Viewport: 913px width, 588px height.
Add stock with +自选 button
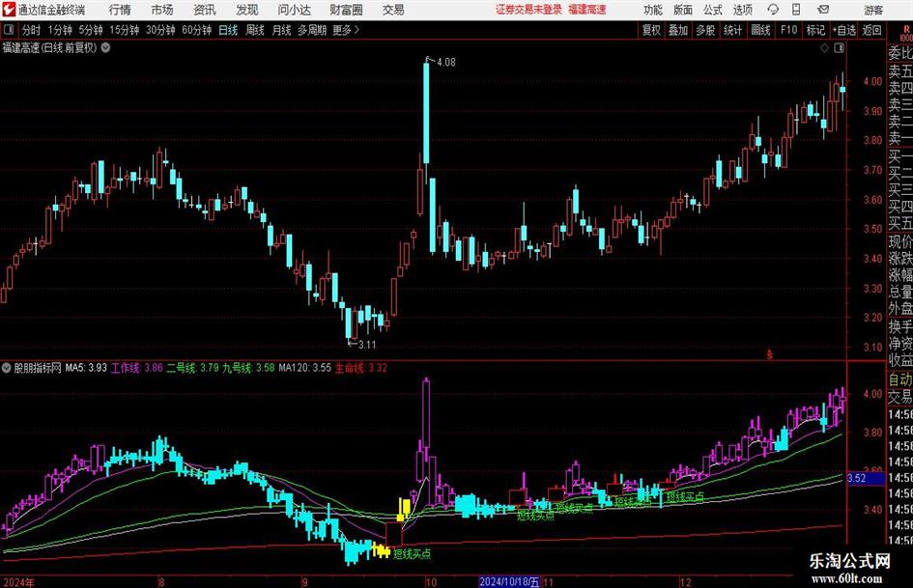pyautogui.click(x=844, y=30)
